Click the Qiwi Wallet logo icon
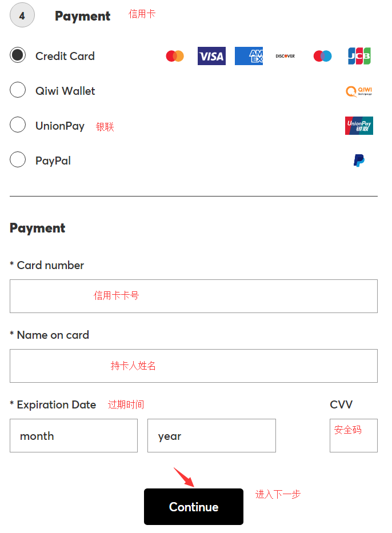This screenshot has height=533, width=392. [x=359, y=91]
